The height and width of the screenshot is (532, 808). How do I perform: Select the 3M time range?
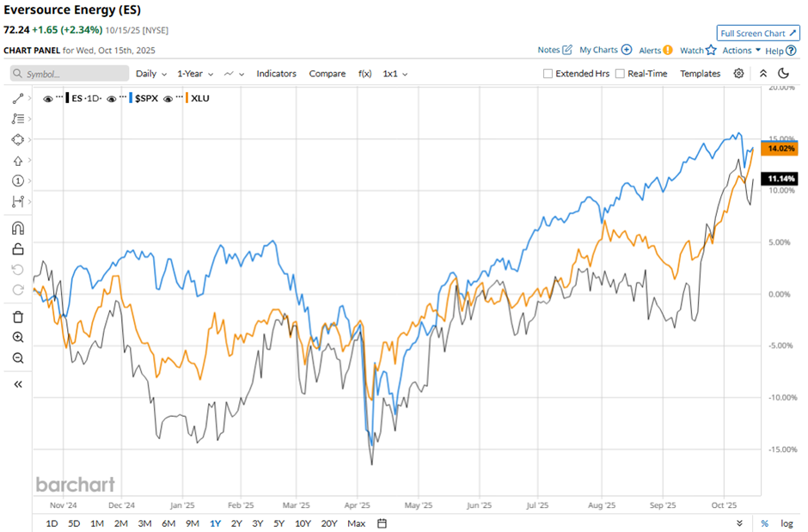tap(144, 523)
